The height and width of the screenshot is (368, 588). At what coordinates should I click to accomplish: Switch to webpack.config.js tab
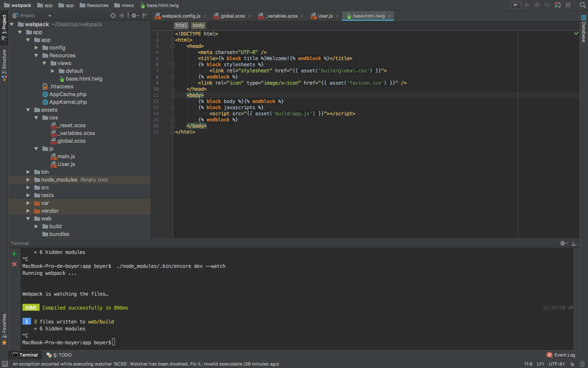(x=181, y=16)
